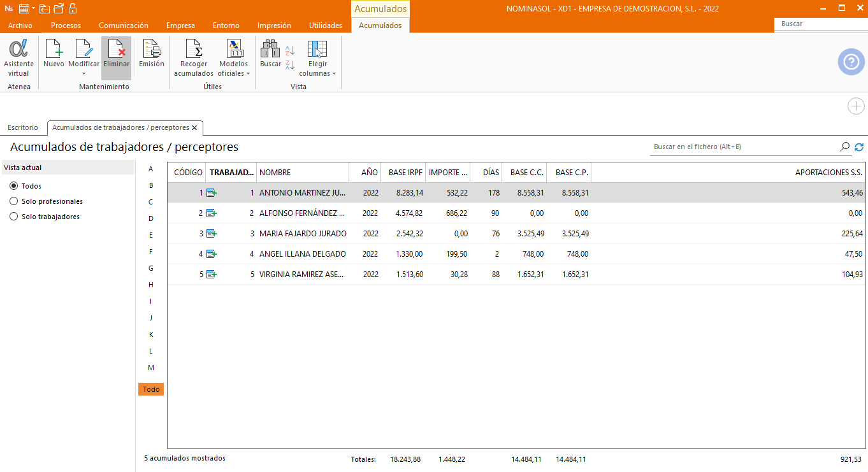Switch to the Empresa ribbon tab
Image resolution: width=868 pixels, height=472 pixels.
(180, 25)
